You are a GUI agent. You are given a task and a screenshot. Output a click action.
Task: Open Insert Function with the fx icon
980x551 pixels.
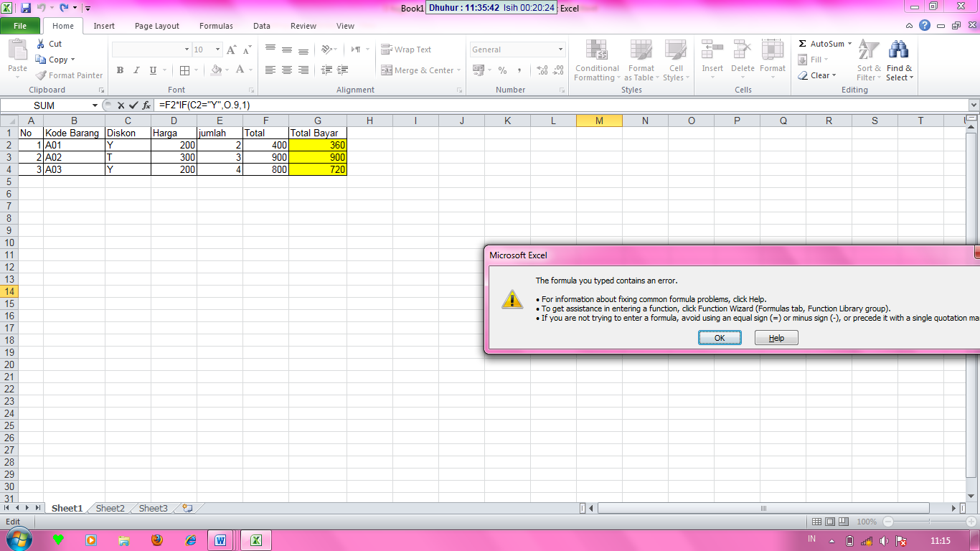pyautogui.click(x=146, y=105)
